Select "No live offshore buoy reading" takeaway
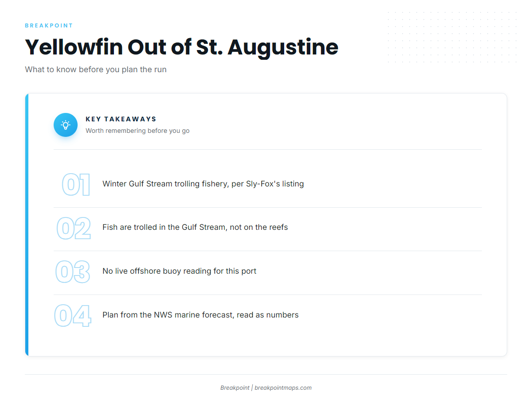The image size is (532, 403). (x=179, y=271)
